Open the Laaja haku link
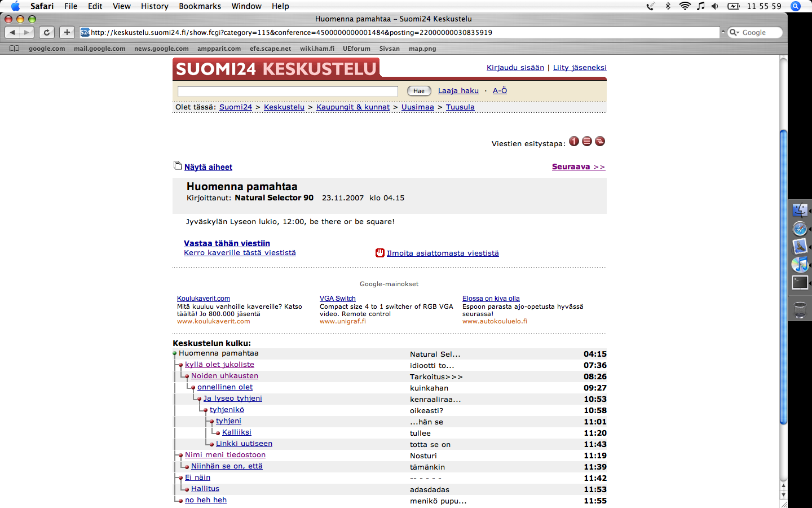The image size is (812, 508). coord(458,90)
